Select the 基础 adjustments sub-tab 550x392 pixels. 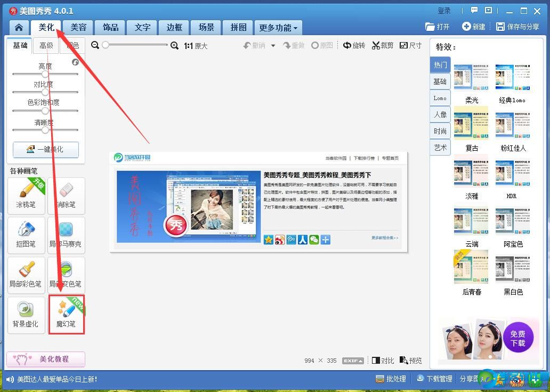[20, 46]
